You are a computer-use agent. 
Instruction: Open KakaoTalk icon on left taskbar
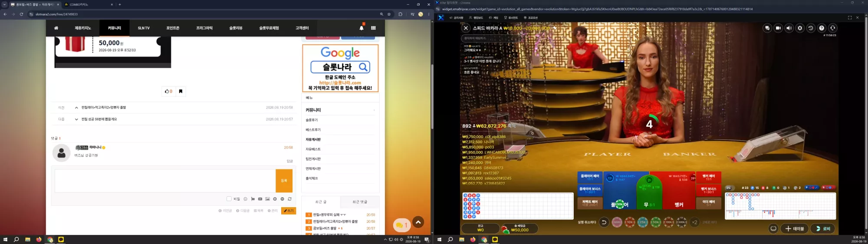tap(61, 239)
